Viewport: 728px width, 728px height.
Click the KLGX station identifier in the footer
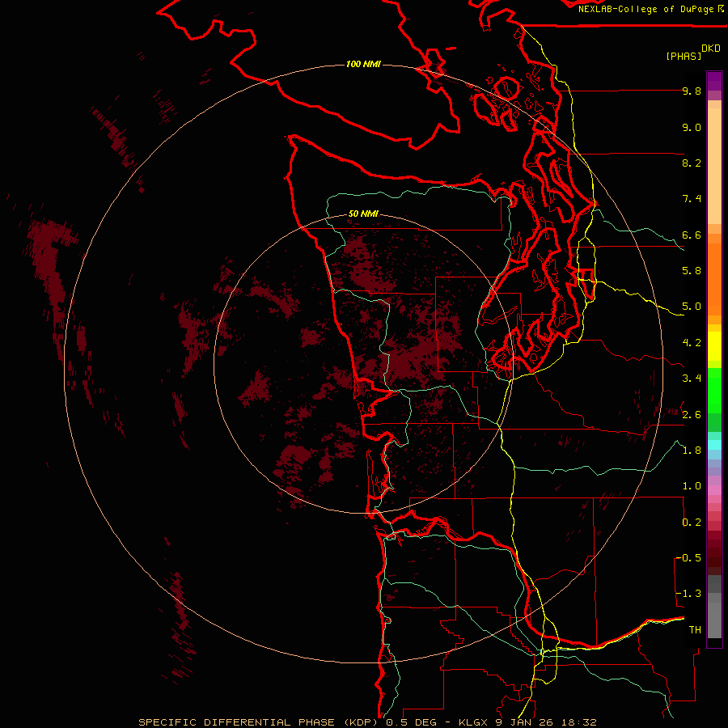click(473, 722)
